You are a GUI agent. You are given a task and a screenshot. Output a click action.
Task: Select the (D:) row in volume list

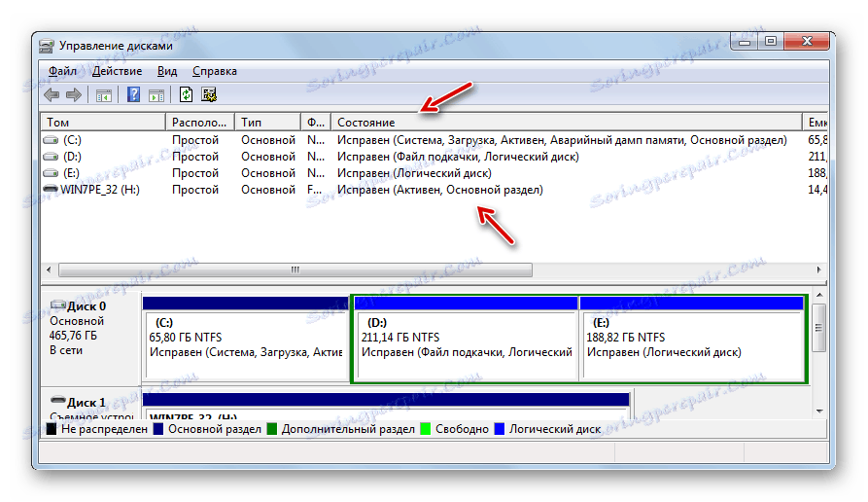tap(434, 157)
